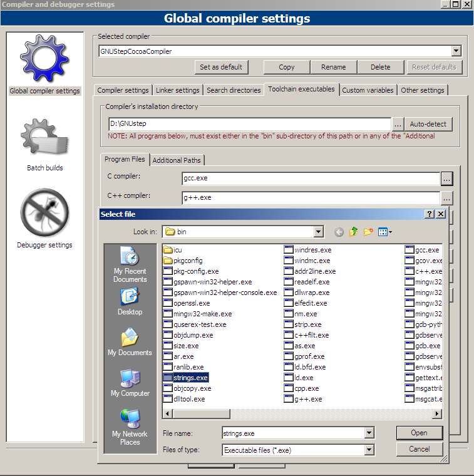The width and height of the screenshot is (474, 476).
Task: Select pkg-config.exe file
Action: (x=191, y=271)
